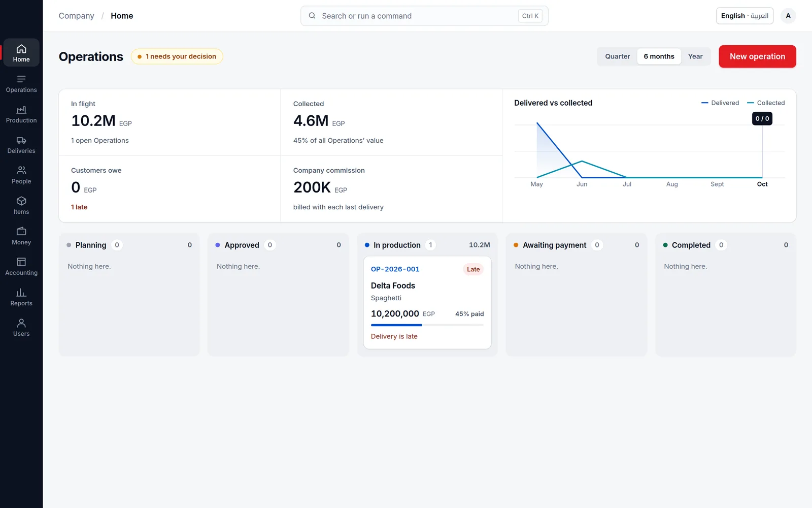Click the Company breadcrumb
812x508 pixels.
coord(77,16)
